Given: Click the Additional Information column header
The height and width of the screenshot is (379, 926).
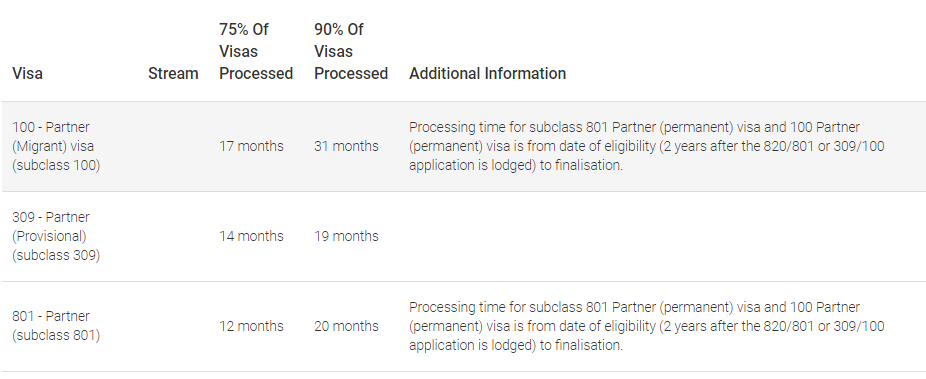Looking at the screenshot, I should click(x=487, y=74).
